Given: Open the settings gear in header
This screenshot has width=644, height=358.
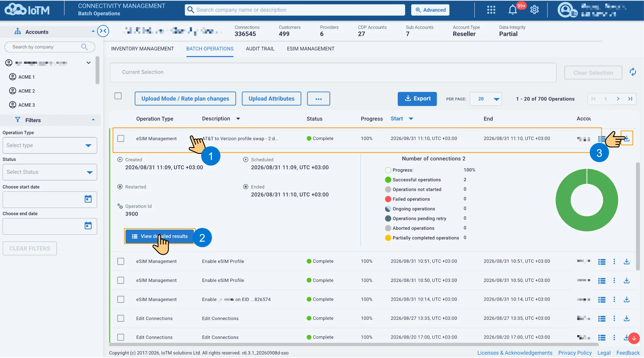Looking at the screenshot, I should pos(535,10).
